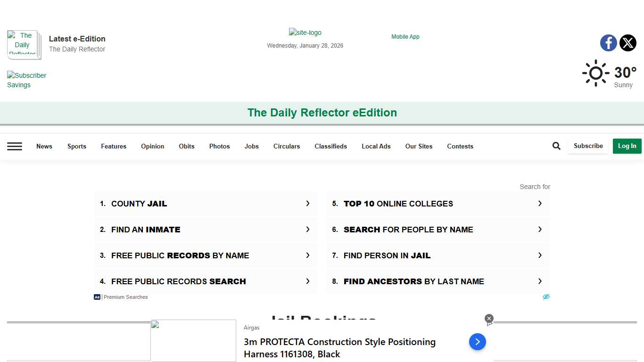Dismiss the ad with the small close button
The height and width of the screenshot is (362, 644).
[489, 318]
